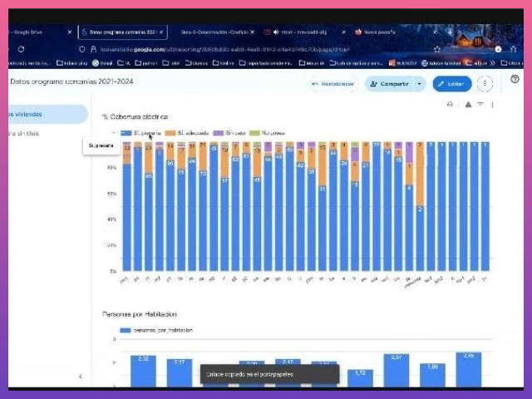Image resolution: width=532 pixels, height=399 pixels.
Task: Toggle the 'Sin dato' legend entry
Action: click(x=230, y=132)
